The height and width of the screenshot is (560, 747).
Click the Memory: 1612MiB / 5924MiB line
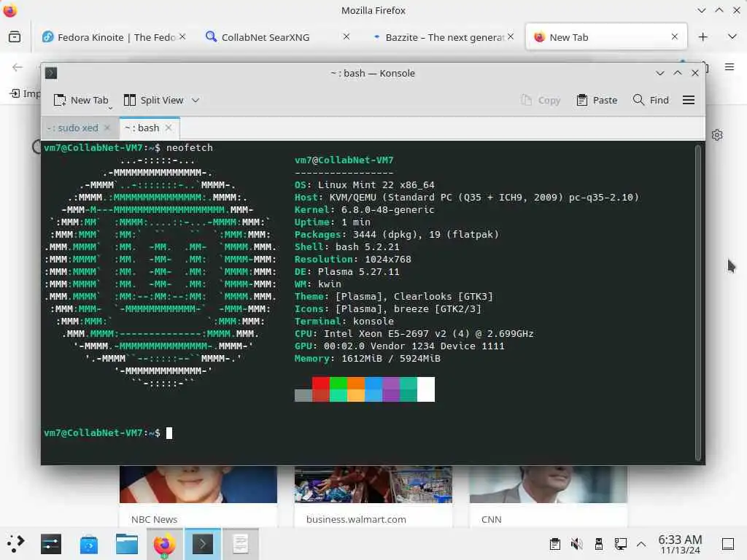368,358
